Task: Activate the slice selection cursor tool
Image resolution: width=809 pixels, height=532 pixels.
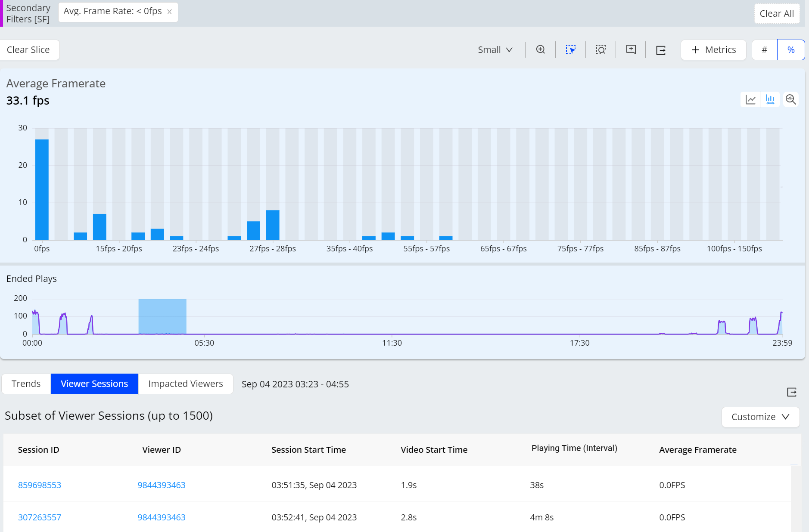Action: pos(570,50)
